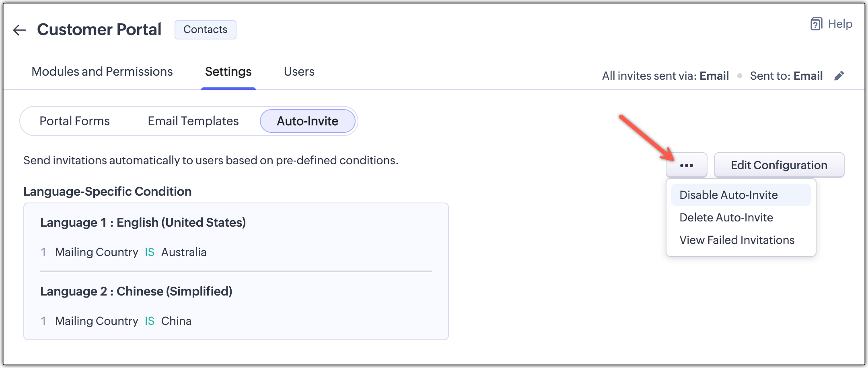This screenshot has height=368, width=868.
Task: Select the Auto-Invite section pill
Action: [307, 121]
